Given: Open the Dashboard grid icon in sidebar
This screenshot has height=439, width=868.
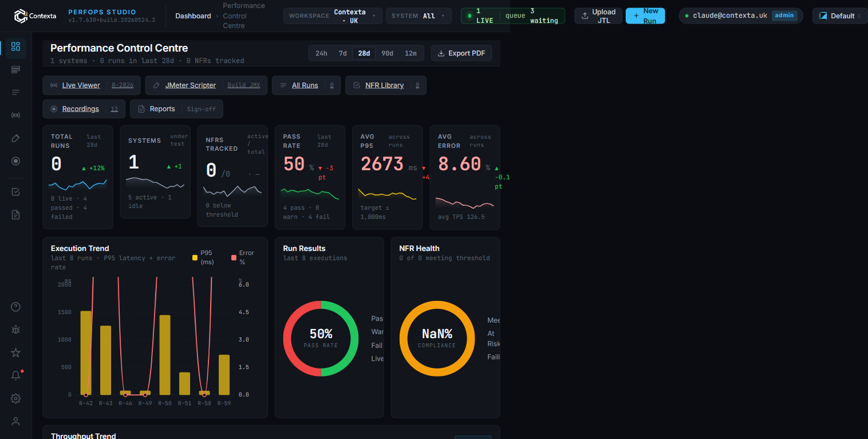Looking at the screenshot, I should (15, 46).
